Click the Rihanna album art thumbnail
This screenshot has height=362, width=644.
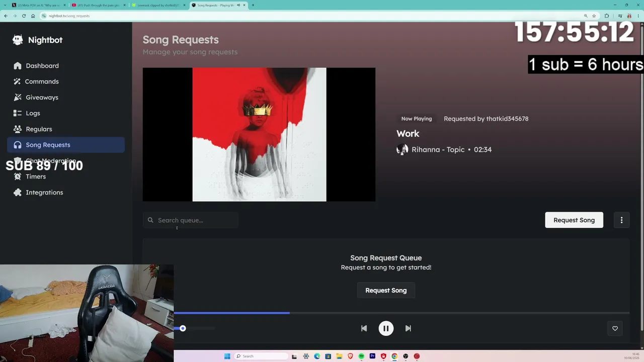coord(259,135)
